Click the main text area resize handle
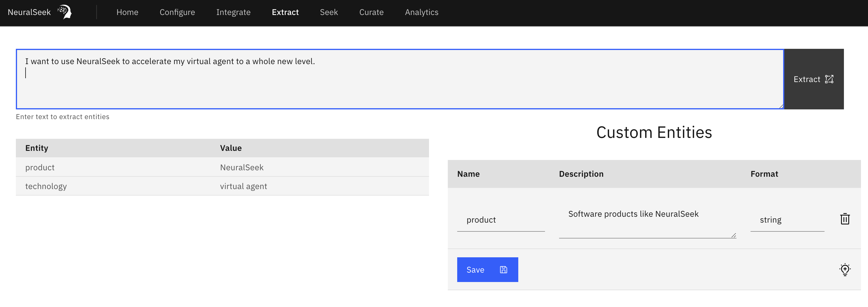Viewport: 868px width, 307px height. coord(781,106)
